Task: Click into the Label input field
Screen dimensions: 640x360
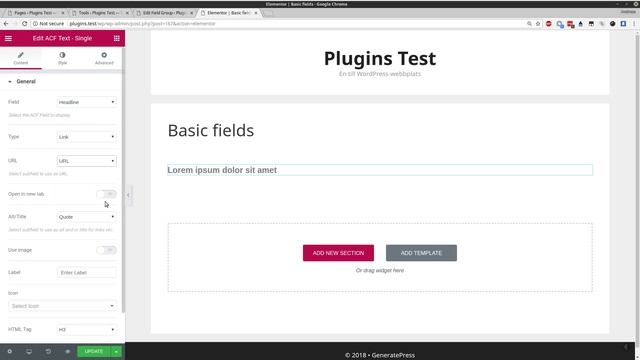Action: coord(87,272)
